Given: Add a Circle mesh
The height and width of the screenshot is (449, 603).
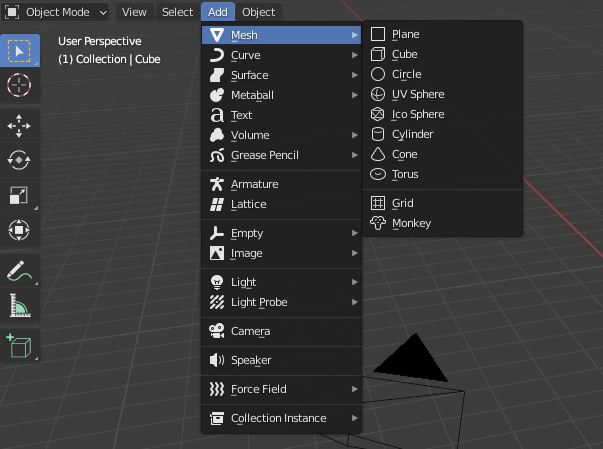Looking at the screenshot, I should tap(443, 74).
